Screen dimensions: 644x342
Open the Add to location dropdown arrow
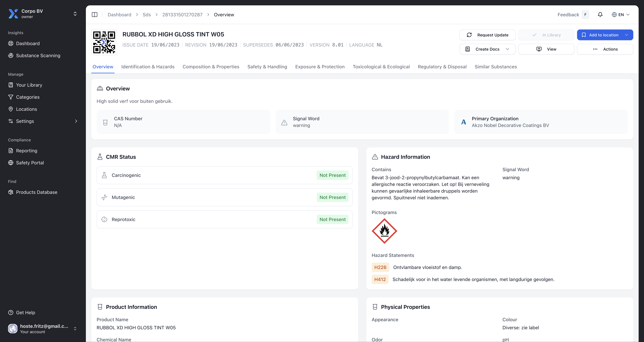pos(626,35)
